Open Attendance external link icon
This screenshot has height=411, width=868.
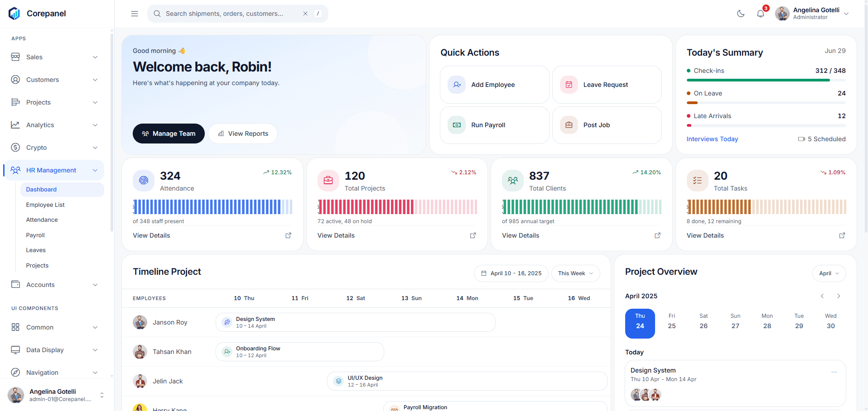coord(288,235)
